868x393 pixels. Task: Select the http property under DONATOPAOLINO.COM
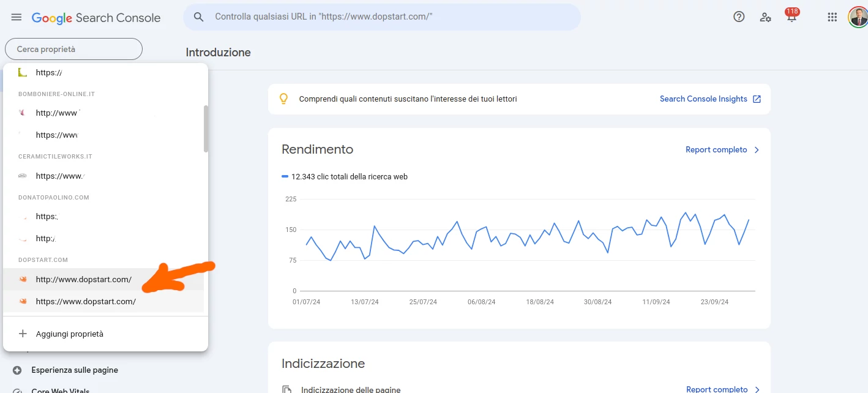pyautogui.click(x=103, y=238)
